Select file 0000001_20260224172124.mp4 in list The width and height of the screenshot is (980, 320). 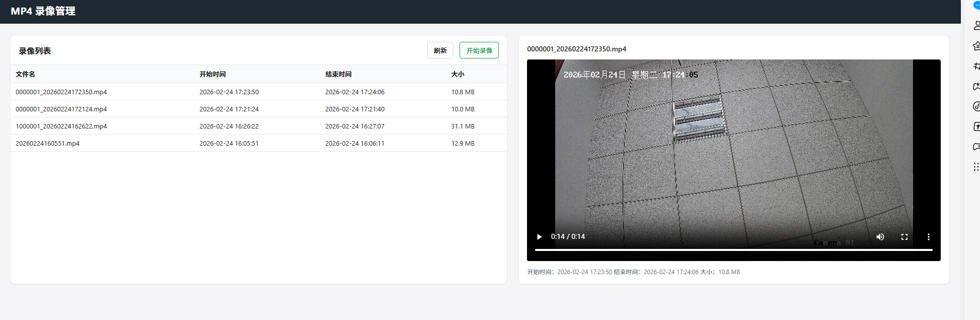61,109
